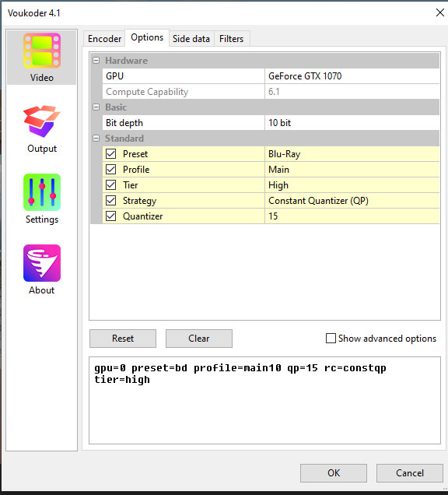Screen dimensions: 448x495
Task: Switch to the Encoder tab
Action: (104, 39)
